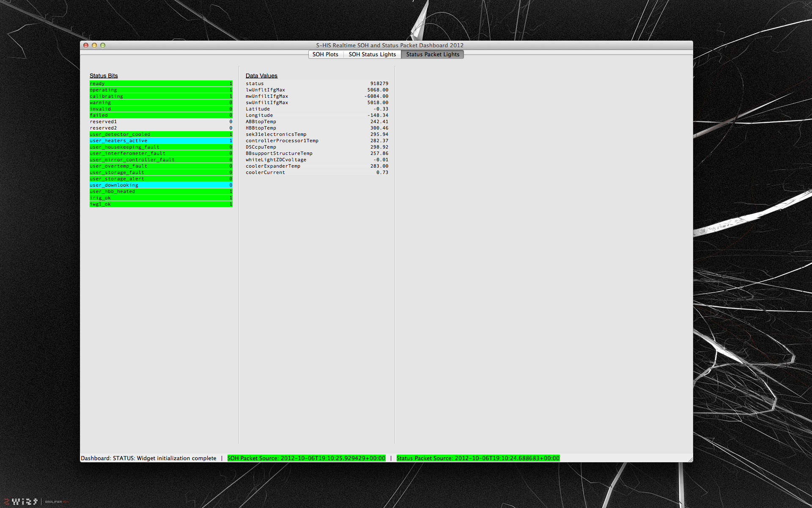Screen dimensions: 812x508
Task: Click the green SOH Packet Source timestamp
Action: [x=306, y=458]
